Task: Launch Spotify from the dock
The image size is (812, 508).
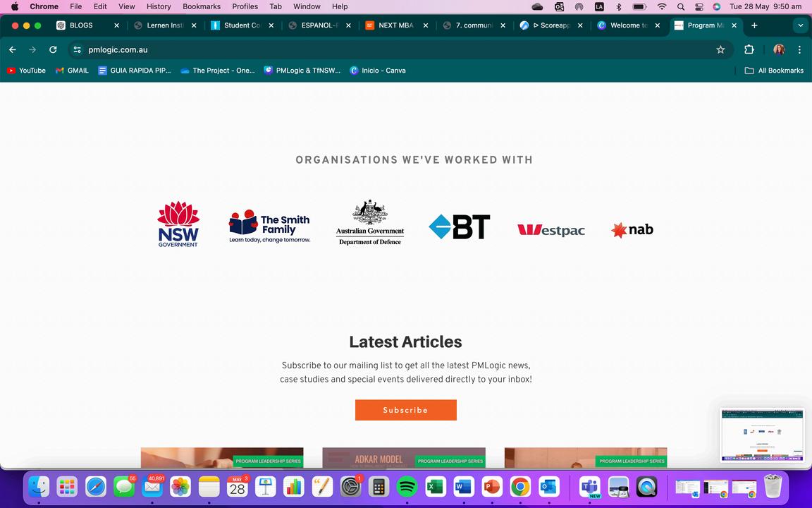Action: point(407,487)
